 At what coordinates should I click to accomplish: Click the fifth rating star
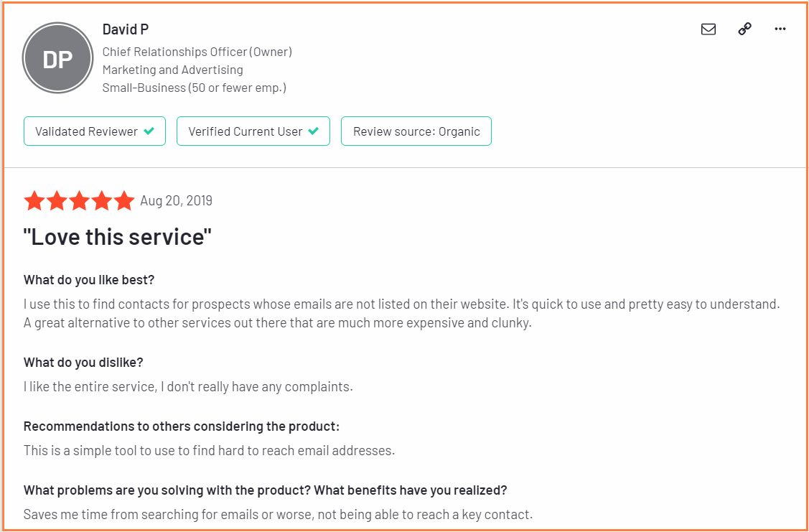click(x=123, y=200)
